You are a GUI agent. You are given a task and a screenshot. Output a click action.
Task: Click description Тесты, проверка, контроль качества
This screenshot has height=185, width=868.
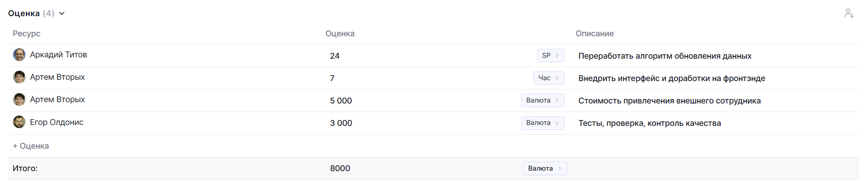649,123
